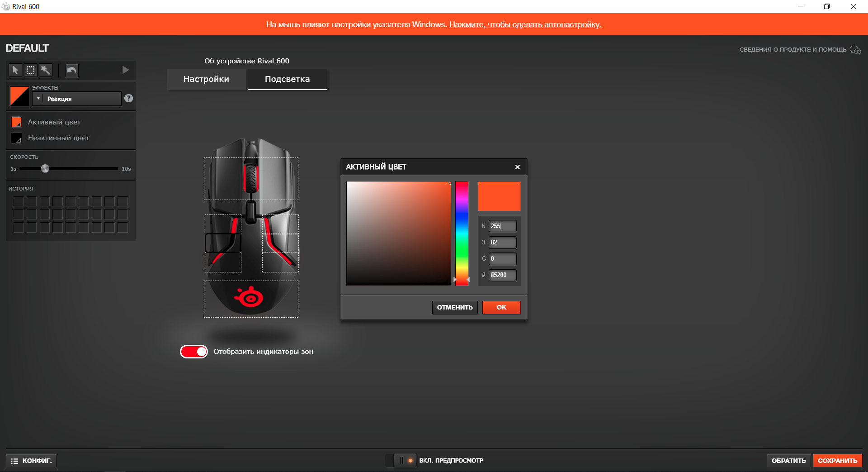Click the green З value field
The image size is (868, 472).
click(x=502, y=242)
